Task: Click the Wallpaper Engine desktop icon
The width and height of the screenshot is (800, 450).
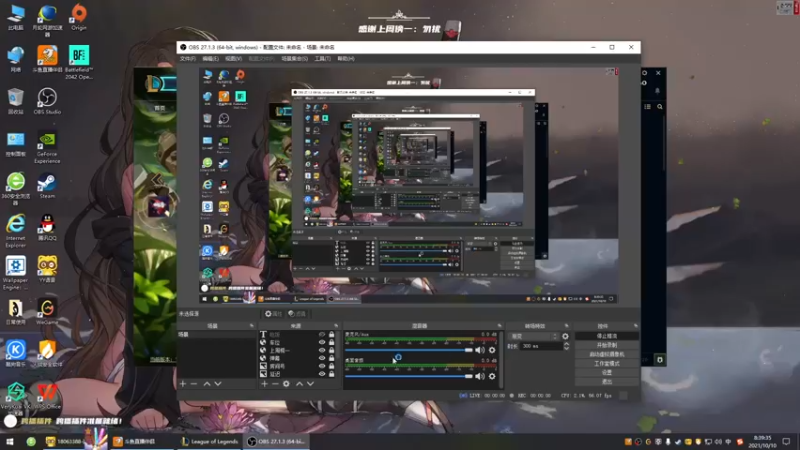Action: coord(16,273)
